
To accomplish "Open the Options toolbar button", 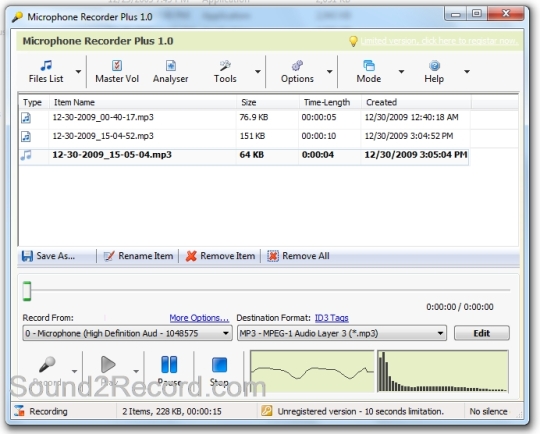I will (297, 72).
